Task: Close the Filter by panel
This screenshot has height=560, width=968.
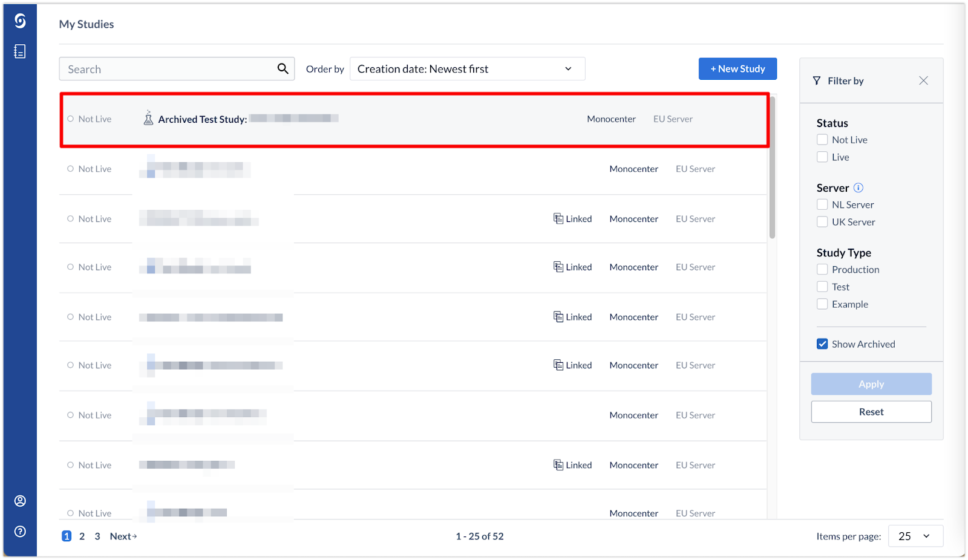Action: click(x=923, y=80)
